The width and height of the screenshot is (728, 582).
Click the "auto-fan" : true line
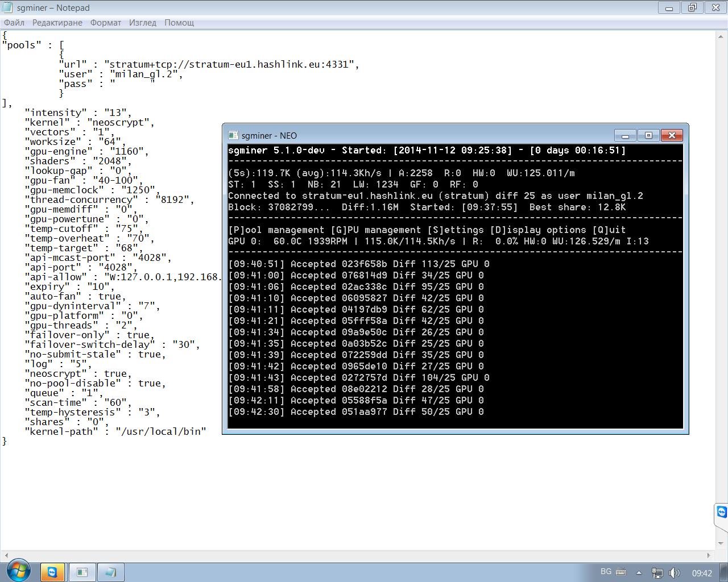point(75,296)
